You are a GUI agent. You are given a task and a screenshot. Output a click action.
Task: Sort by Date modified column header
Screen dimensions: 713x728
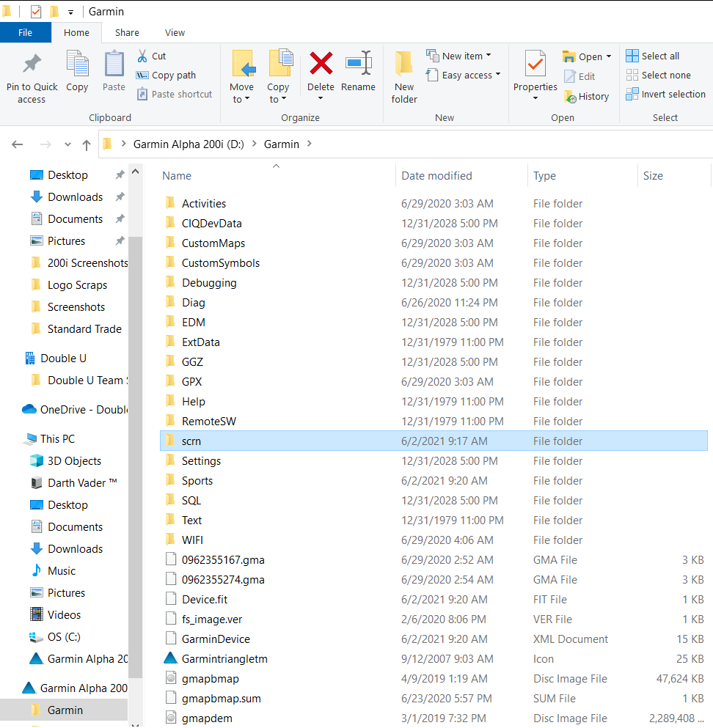click(436, 176)
